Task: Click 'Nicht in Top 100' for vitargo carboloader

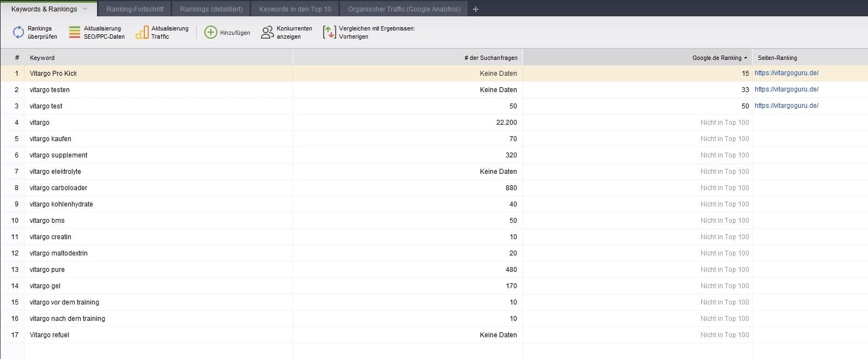Action: click(x=725, y=188)
